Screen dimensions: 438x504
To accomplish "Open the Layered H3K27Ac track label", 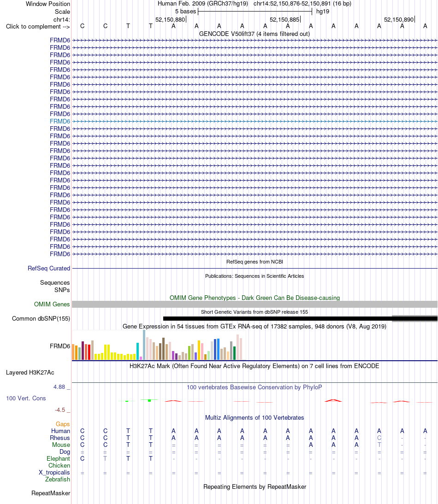I will (x=30, y=373).
